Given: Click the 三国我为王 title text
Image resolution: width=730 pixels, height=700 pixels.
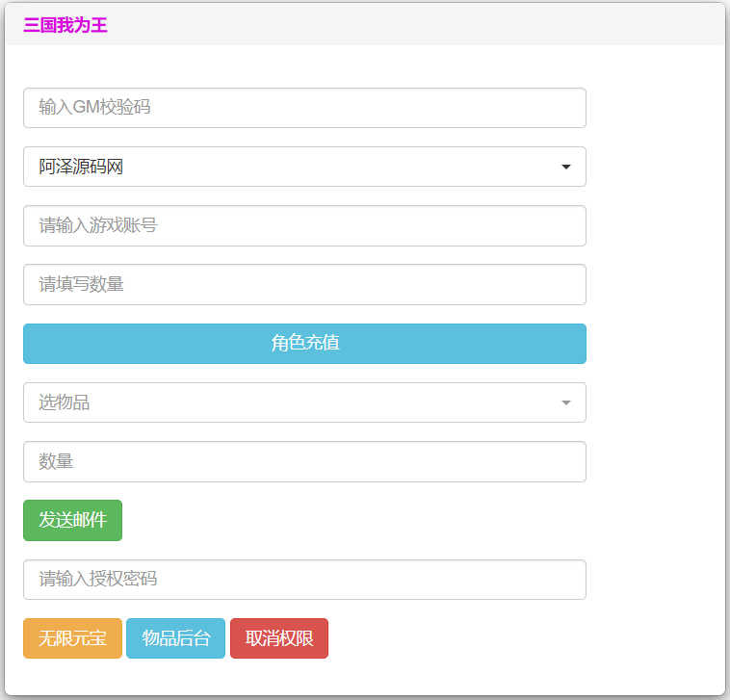Looking at the screenshot, I should tap(65, 25).
